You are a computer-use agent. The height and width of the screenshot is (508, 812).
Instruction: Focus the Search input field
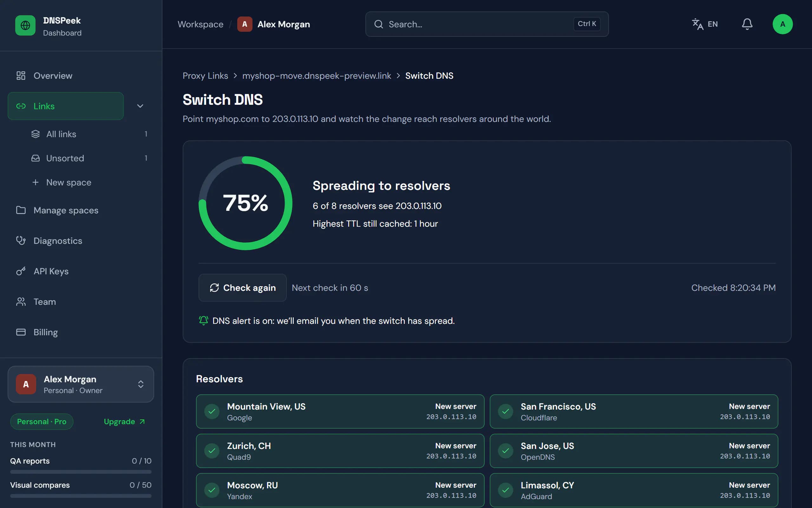tap(487, 24)
